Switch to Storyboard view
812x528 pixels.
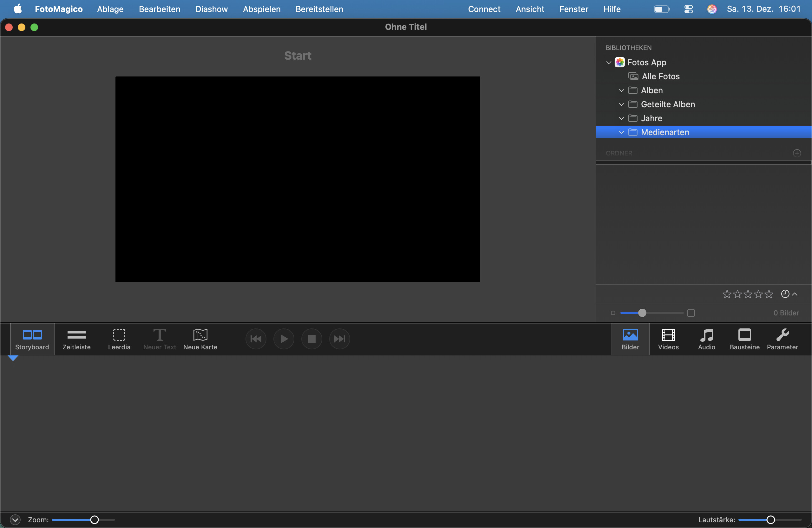32,339
